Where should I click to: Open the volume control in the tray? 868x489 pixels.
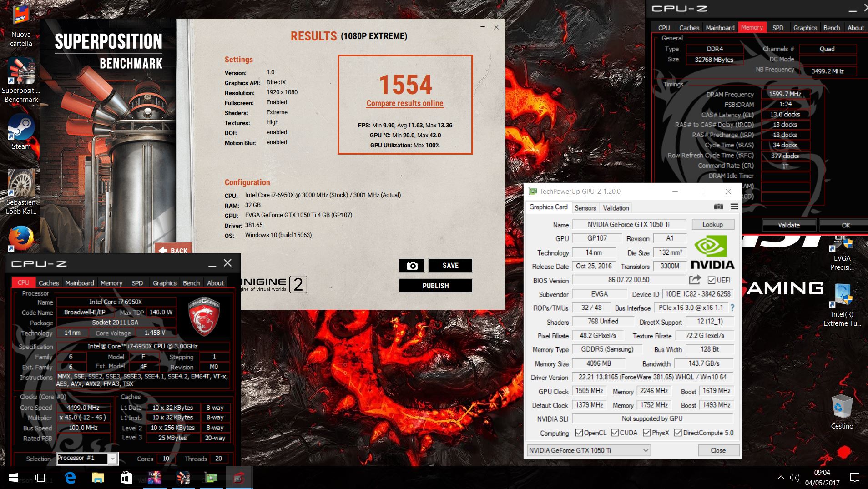click(x=795, y=478)
